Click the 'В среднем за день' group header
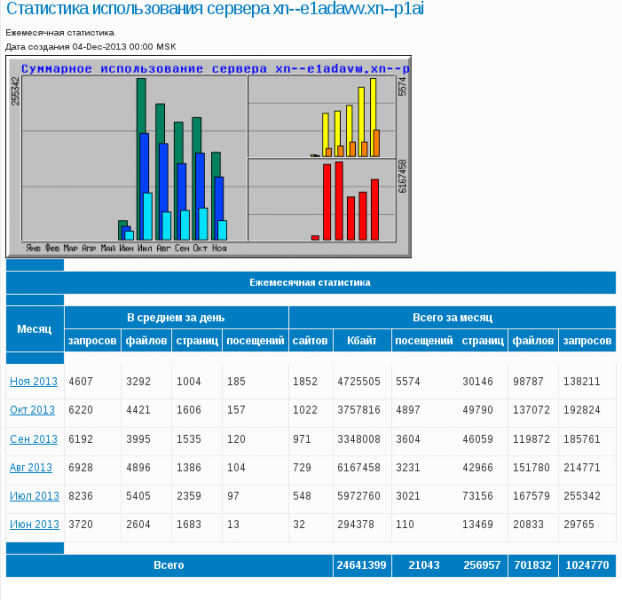622x600 pixels. (176, 317)
